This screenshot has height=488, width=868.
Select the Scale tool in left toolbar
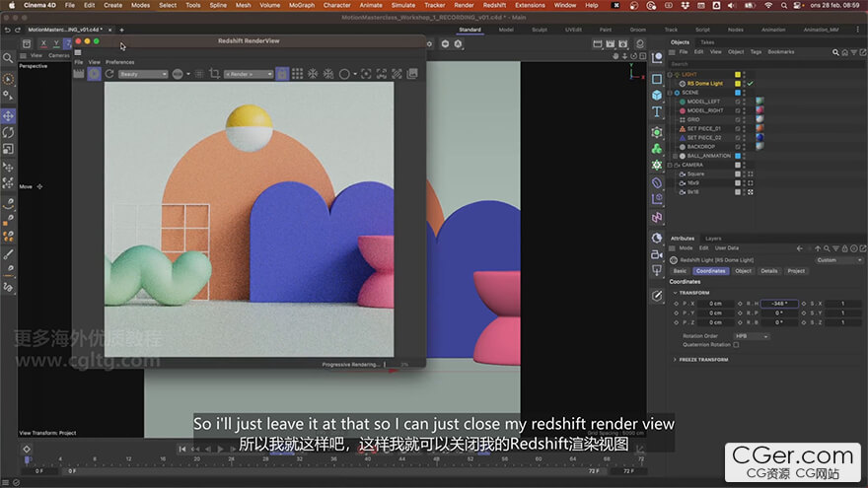[8, 149]
